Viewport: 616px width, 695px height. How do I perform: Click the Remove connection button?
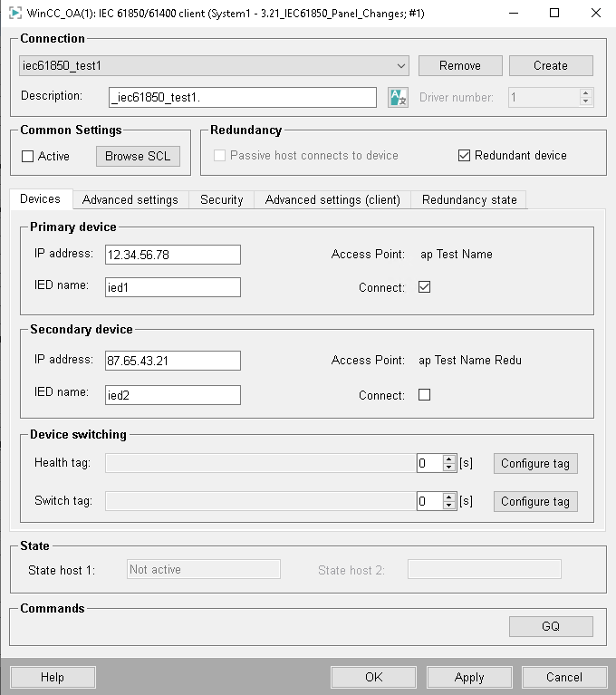(x=460, y=66)
